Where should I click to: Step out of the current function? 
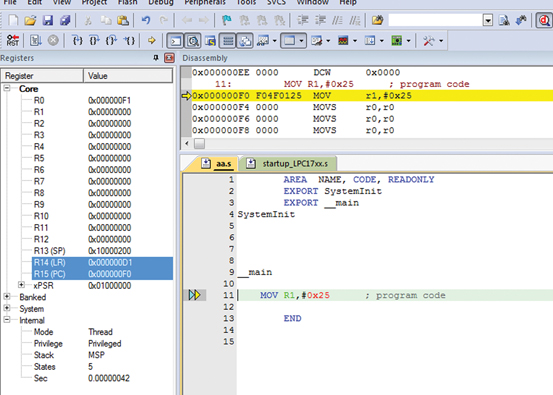(x=111, y=41)
